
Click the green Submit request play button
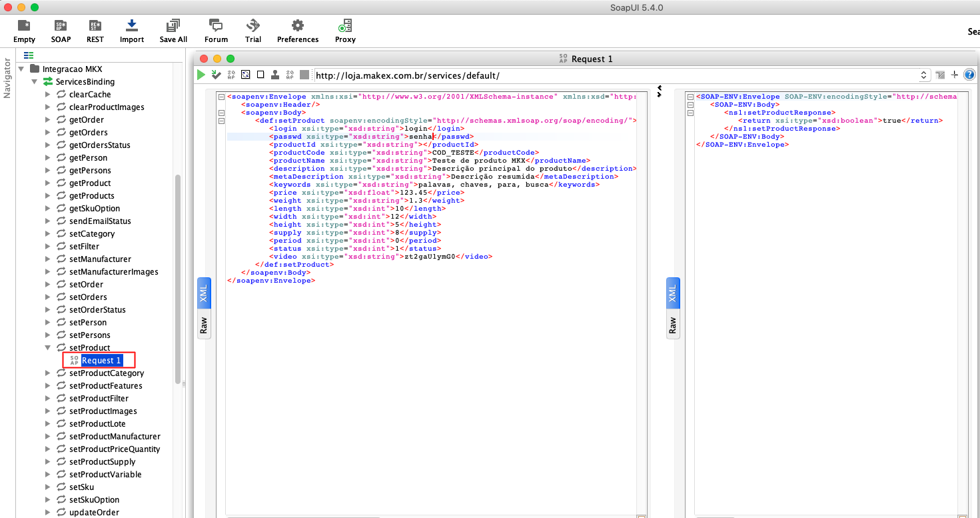(x=201, y=75)
